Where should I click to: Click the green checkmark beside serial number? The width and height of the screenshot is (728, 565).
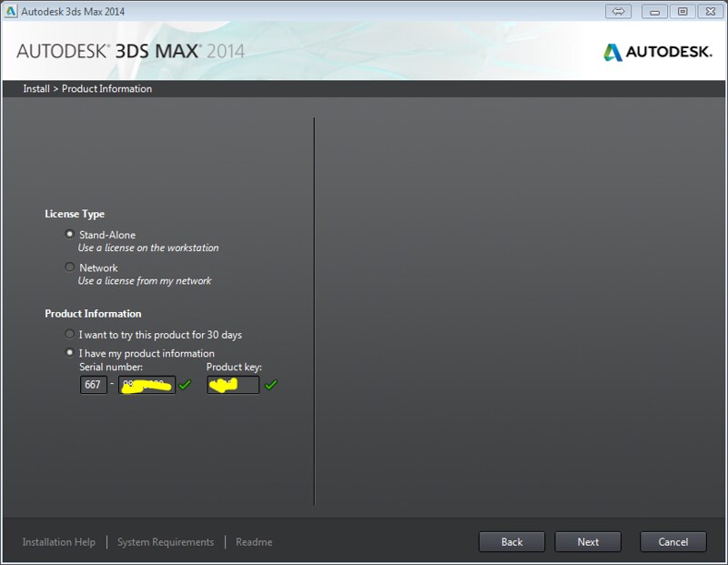(x=185, y=385)
